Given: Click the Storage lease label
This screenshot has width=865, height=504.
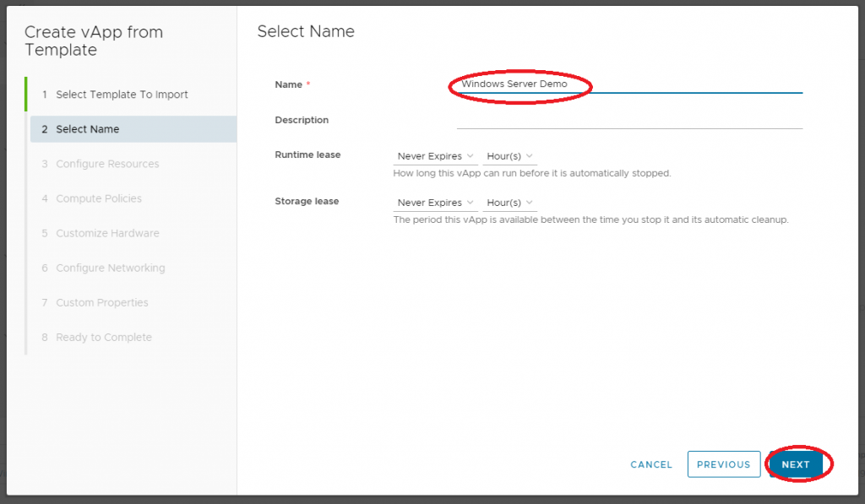Looking at the screenshot, I should coord(307,201).
